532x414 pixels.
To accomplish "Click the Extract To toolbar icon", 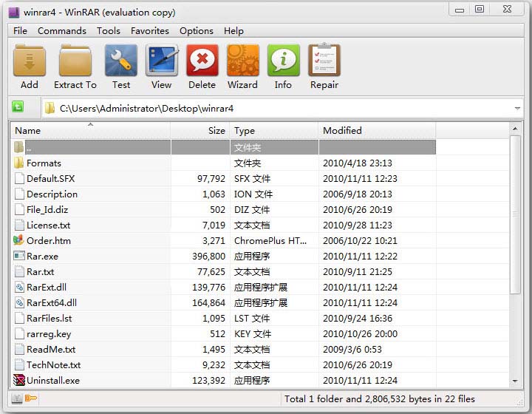I will [75, 61].
